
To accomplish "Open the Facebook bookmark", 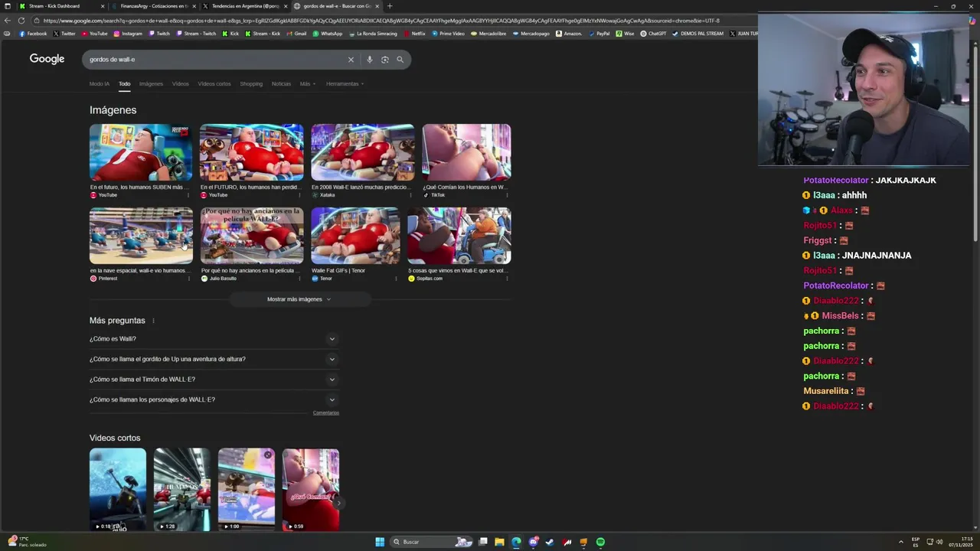I will click(x=32, y=34).
